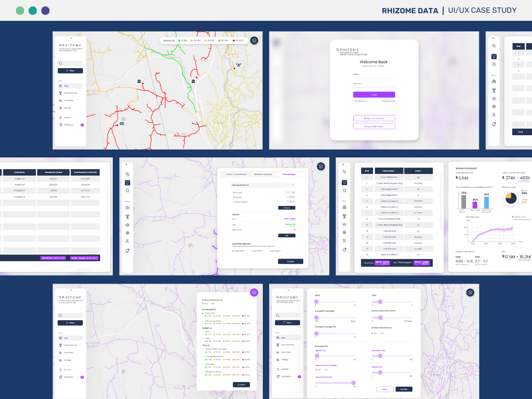Image resolution: width=532 pixels, height=399 pixels.
Task: Click the account person icon in the intervention map sidebar
Action: (128, 241)
